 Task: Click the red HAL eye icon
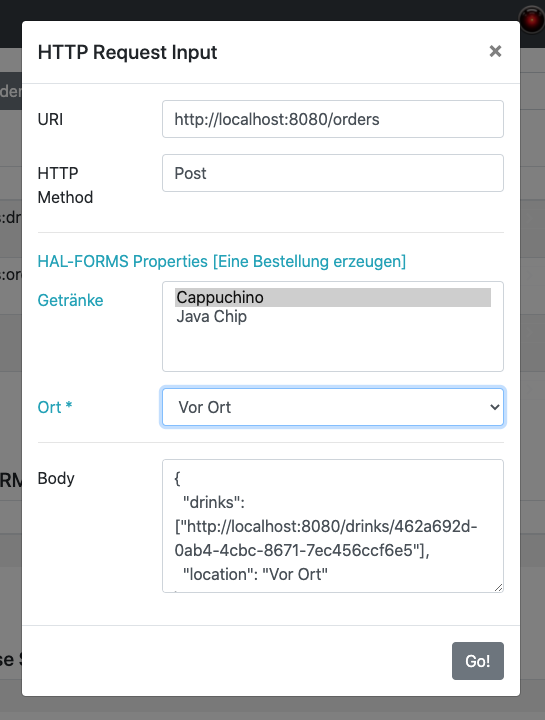pyautogui.click(x=532, y=19)
